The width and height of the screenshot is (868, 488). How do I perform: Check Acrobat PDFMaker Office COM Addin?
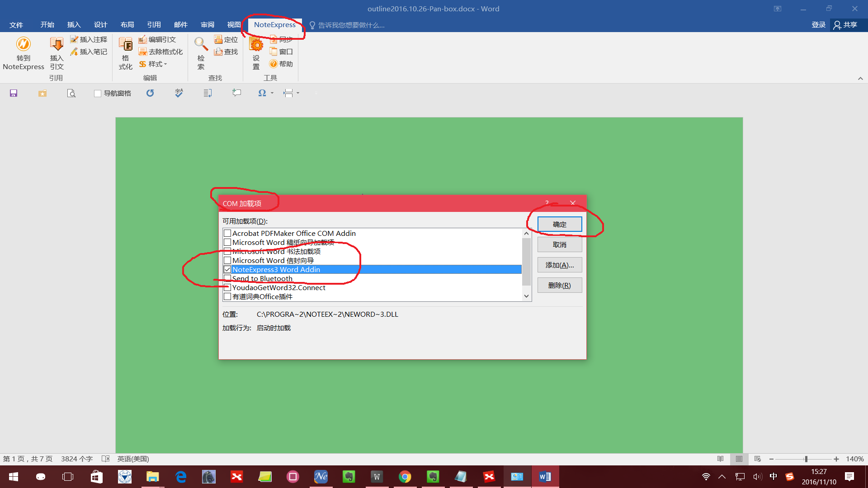coord(227,234)
